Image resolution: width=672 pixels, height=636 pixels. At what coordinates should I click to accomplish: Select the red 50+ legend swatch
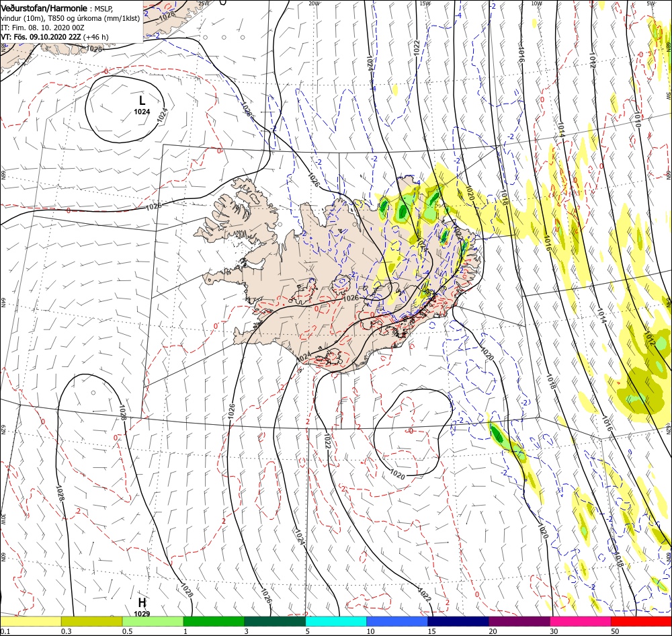tap(642, 622)
